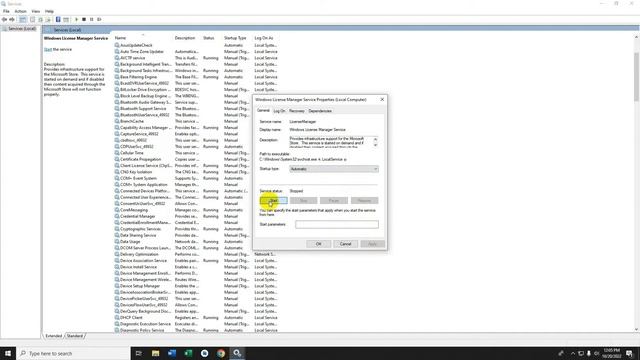Click Cancel in the properties dialog
Viewport: 640px width, 360px height.
coord(345,244)
